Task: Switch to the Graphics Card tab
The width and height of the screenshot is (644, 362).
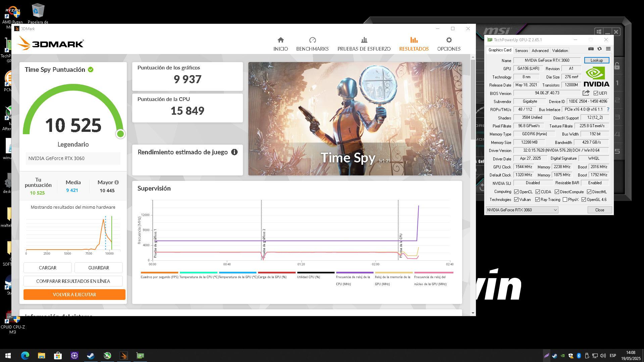Action: (500, 50)
